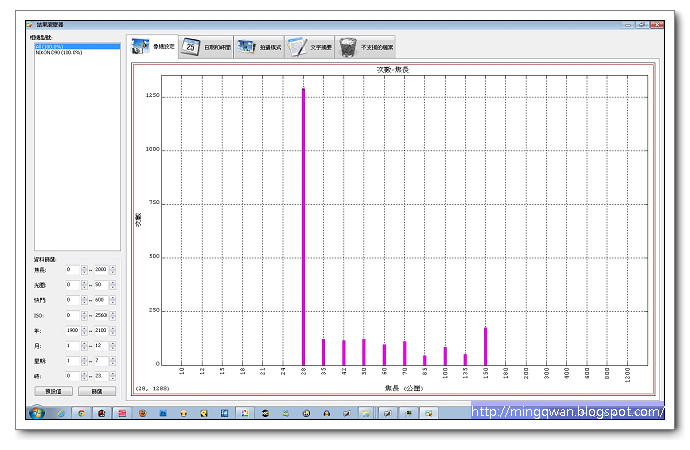Click the 星期 maximum field showing 7

[x=101, y=361]
